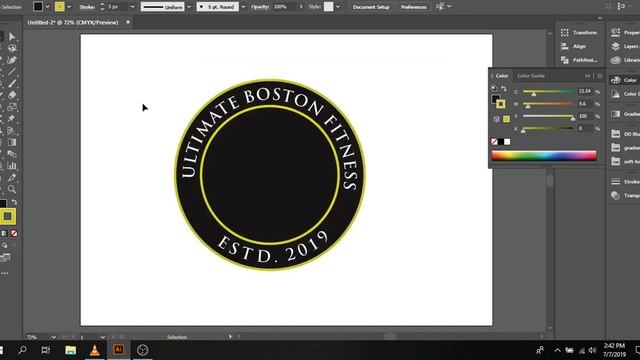
Task: Click the stroke weight stepper arrows
Action: (x=102, y=7)
